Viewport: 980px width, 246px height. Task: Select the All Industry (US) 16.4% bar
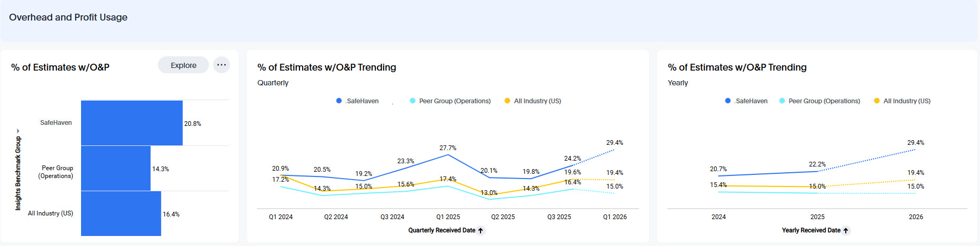(x=121, y=214)
